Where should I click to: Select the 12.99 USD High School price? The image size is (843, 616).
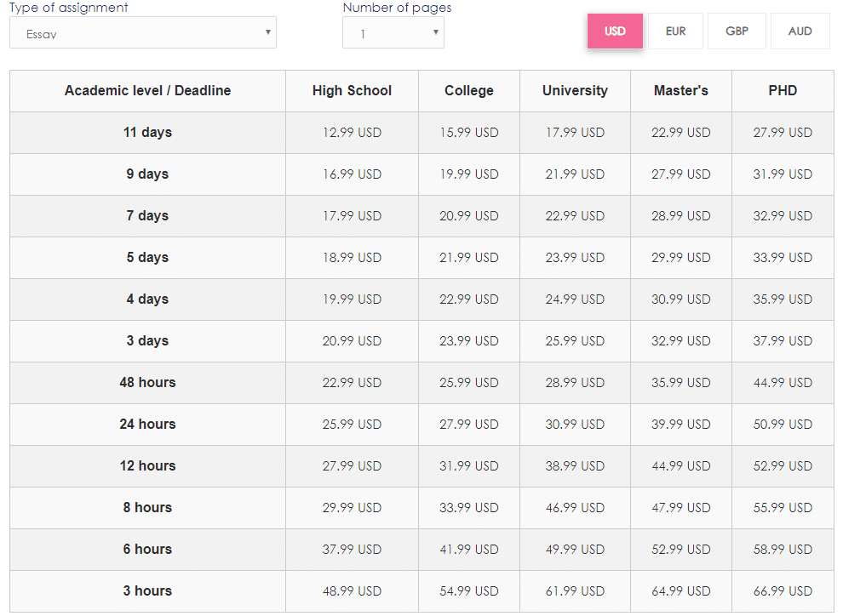(353, 133)
